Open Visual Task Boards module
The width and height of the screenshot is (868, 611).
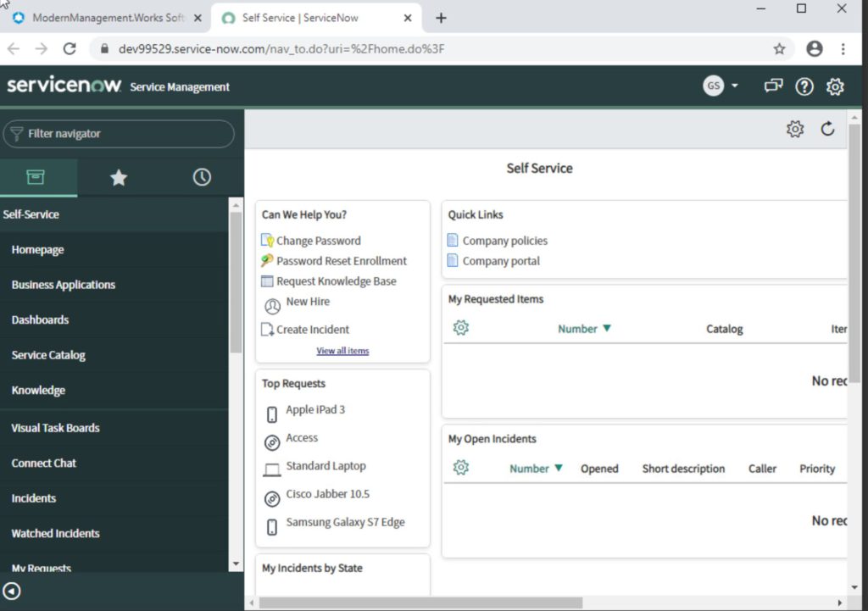[55, 428]
